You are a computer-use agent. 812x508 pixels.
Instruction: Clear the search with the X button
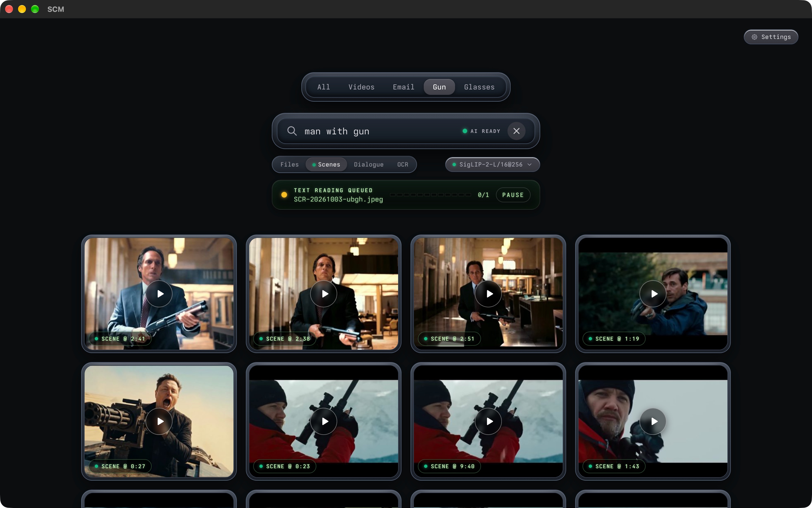point(517,131)
